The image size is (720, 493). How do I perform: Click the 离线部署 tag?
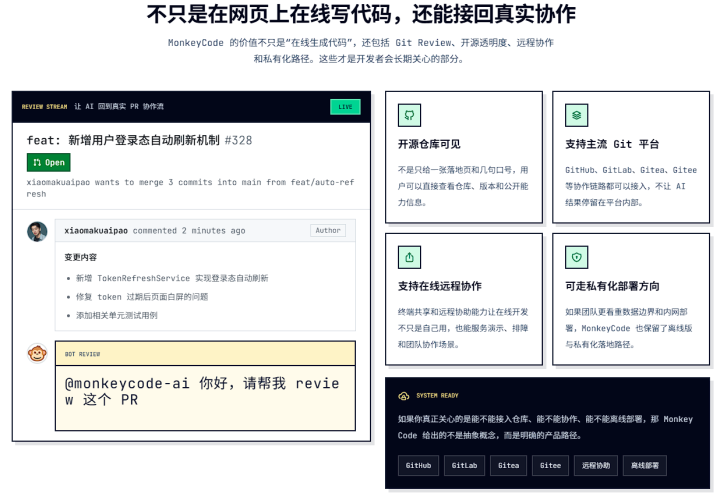pyautogui.click(x=643, y=465)
